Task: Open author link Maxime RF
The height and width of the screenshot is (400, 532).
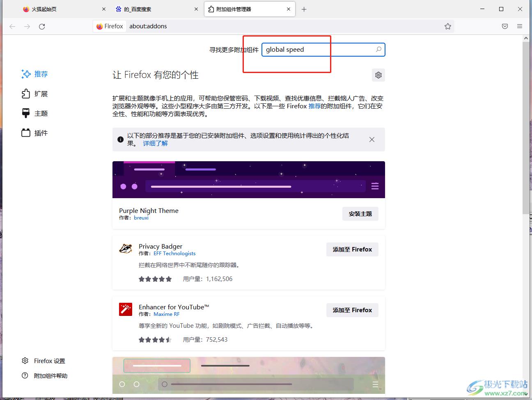Action: pyautogui.click(x=167, y=314)
